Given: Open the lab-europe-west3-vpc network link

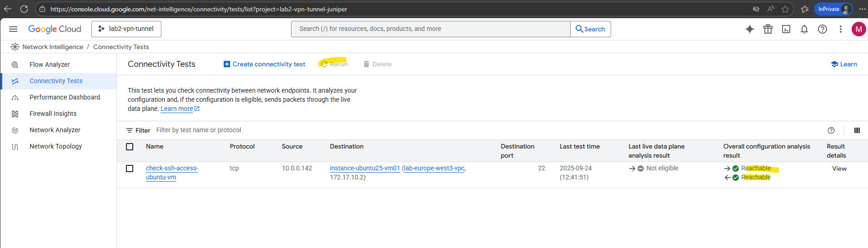Looking at the screenshot, I should point(434,168).
